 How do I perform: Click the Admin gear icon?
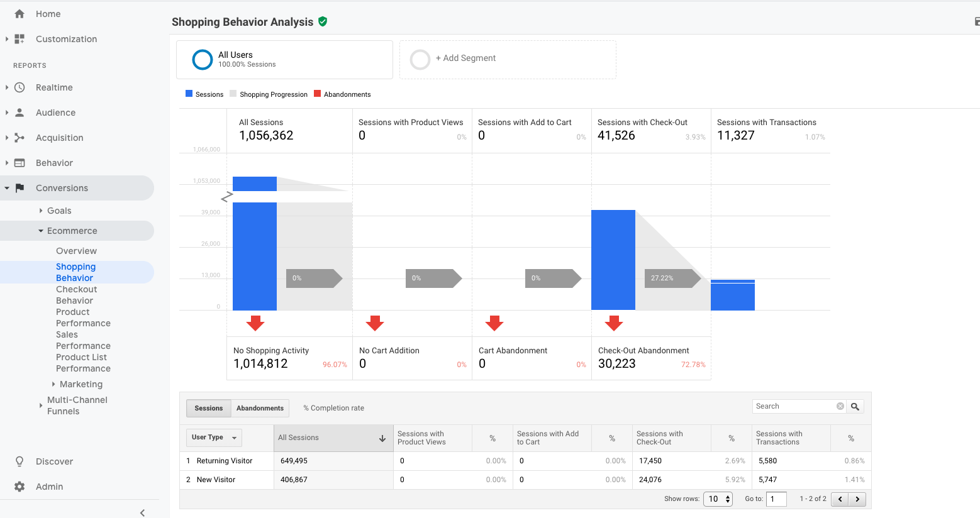pos(19,487)
